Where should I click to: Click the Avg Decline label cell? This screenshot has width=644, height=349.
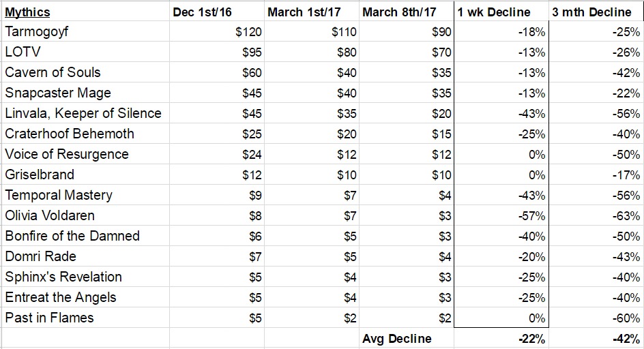[x=406, y=338]
